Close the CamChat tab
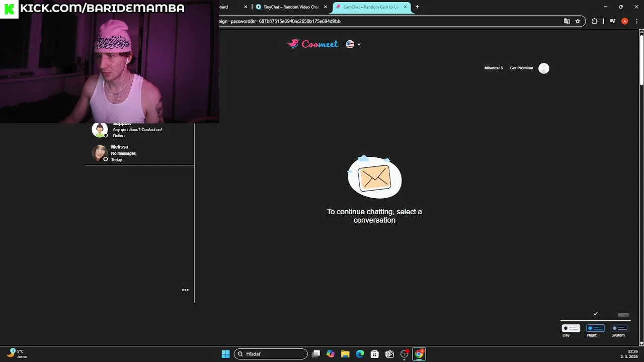The image size is (644, 362). 405,7
